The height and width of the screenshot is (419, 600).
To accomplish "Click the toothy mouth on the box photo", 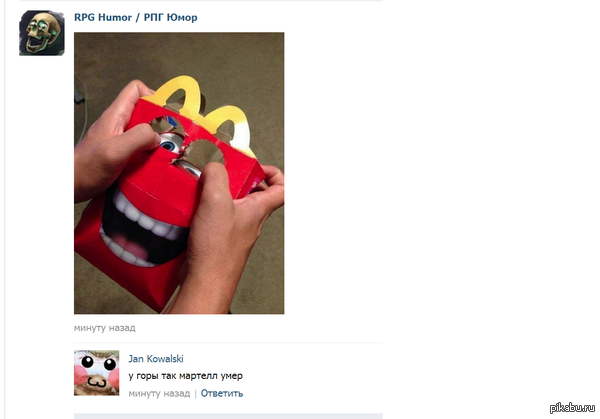I will pos(143,230).
